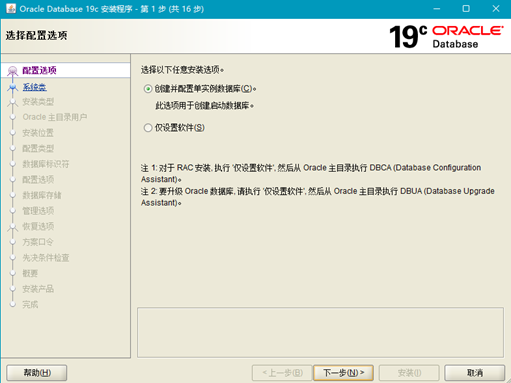Click the 选择配置选项 page heading

pyautogui.click(x=36, y=35)
